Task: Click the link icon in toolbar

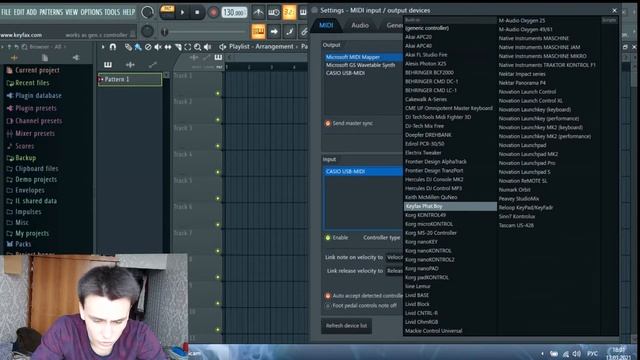Action: tap(304, 31)
